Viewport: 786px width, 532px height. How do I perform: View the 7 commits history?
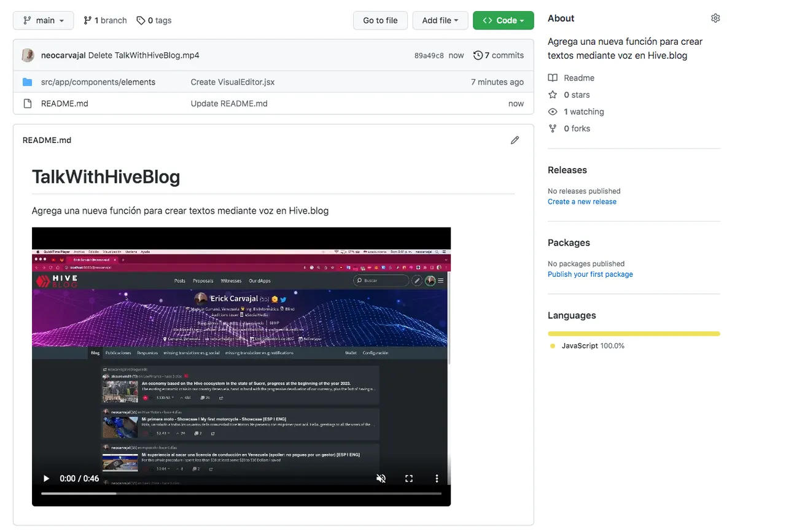[x=499, y=55]
